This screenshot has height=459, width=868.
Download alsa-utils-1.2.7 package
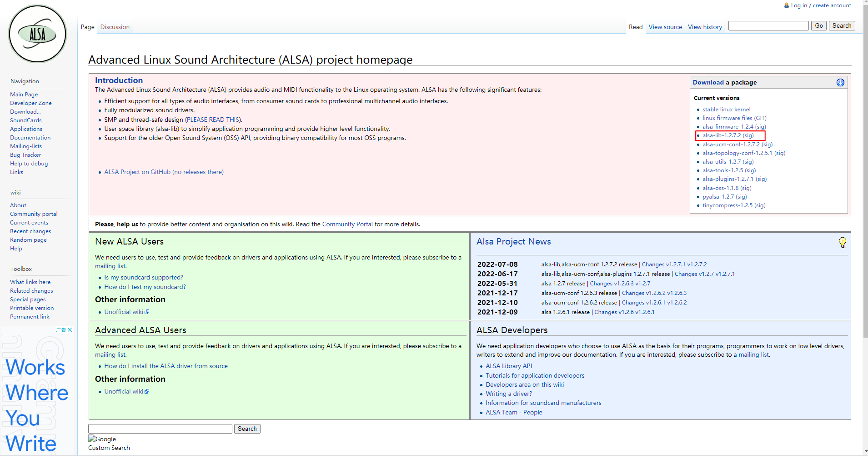pyautogui.click(x=722, y=162)
